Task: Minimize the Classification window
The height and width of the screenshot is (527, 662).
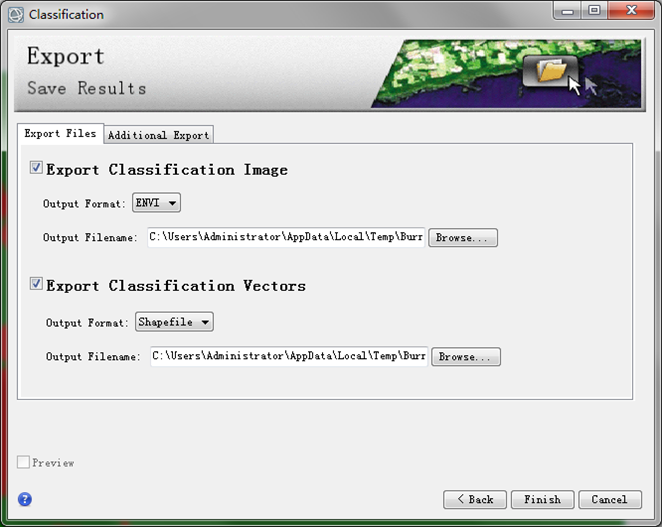Action: coord(568,11)
